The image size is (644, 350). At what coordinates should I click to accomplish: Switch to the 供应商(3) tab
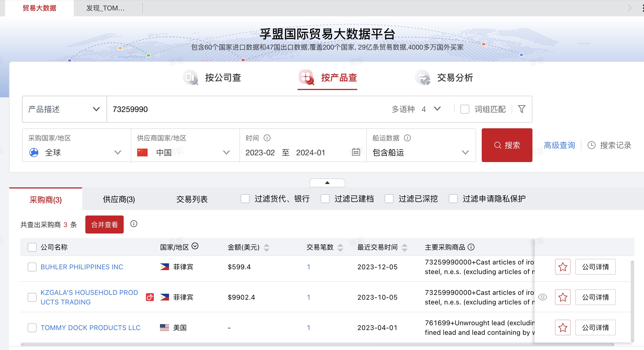tap(119, 199)
